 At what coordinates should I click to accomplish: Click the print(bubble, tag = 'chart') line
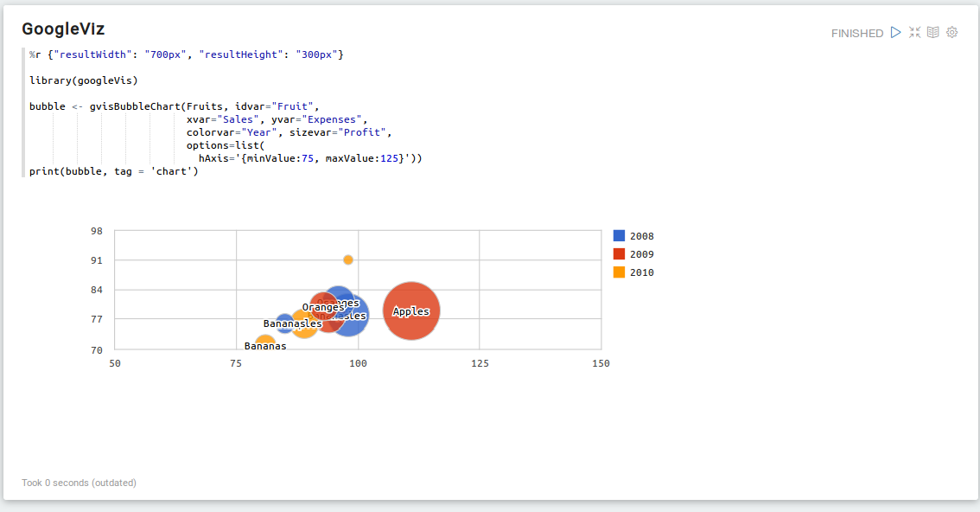pyautogui.click(x=114, y=171)
